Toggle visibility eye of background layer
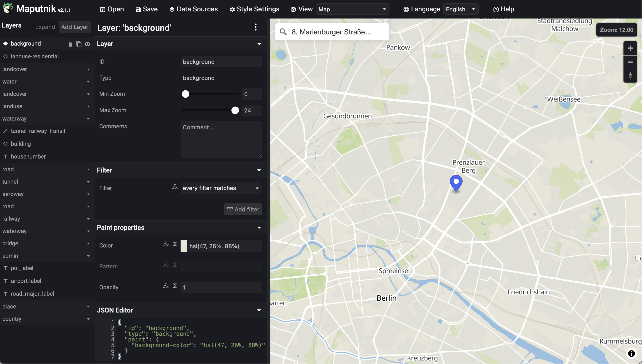This screenshot has width=642, height=364. click(87, 44)
